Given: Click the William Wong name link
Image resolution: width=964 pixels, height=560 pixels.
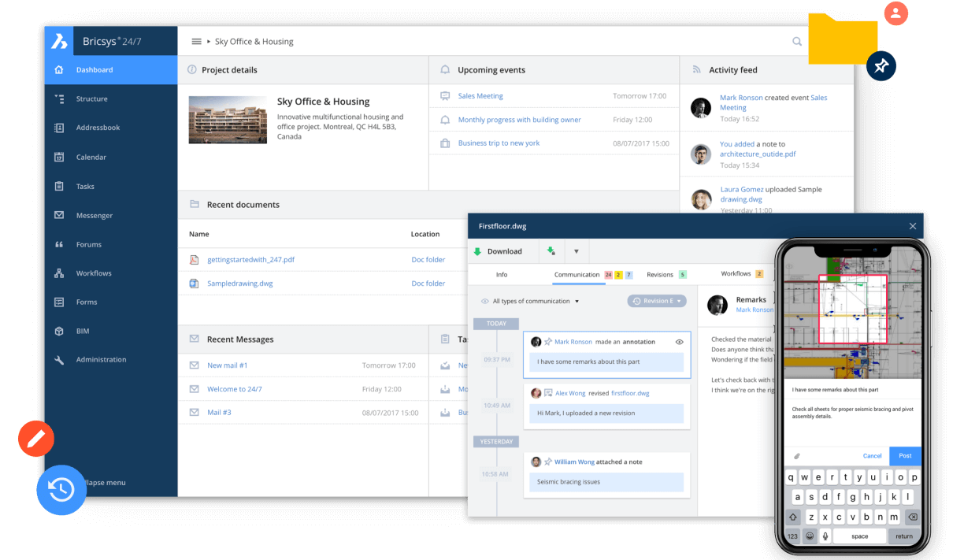Looking at the screenshot, I should (x=575, y=462).
